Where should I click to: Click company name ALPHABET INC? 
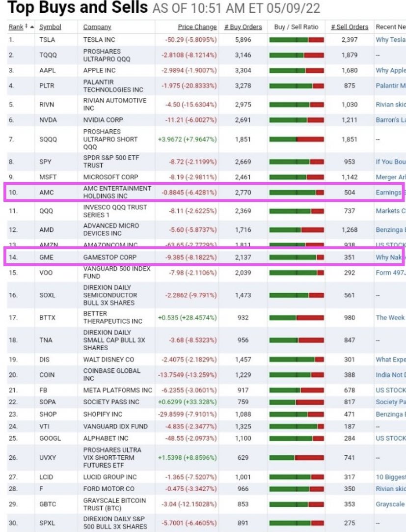pos(106,438)
